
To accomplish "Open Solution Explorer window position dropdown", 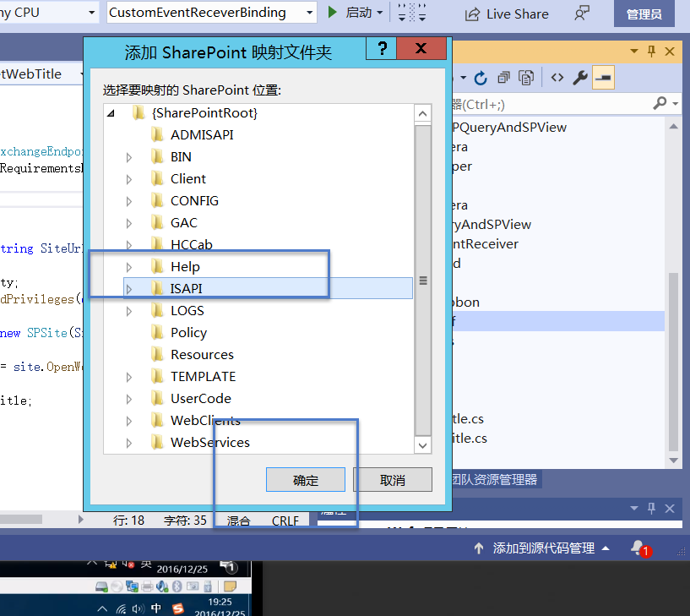I will tap(634, 51).
